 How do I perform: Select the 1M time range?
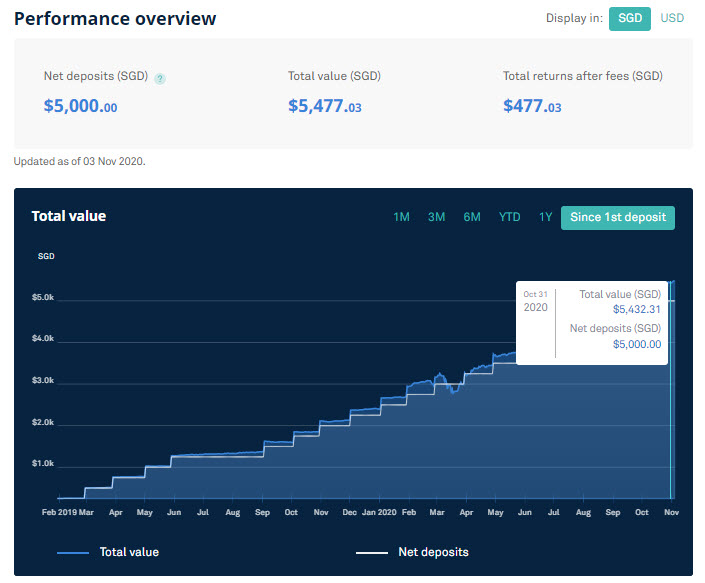click(x=401, y=217)
